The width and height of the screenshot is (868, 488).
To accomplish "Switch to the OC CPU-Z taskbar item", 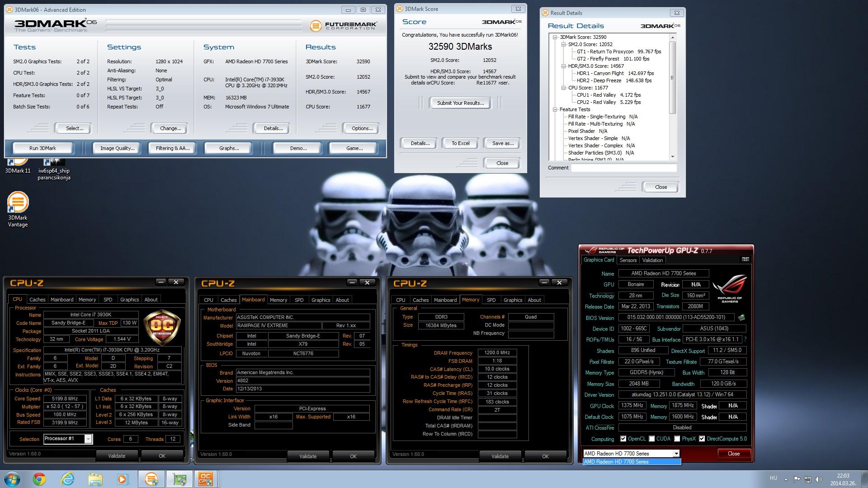I will (206, 479).
